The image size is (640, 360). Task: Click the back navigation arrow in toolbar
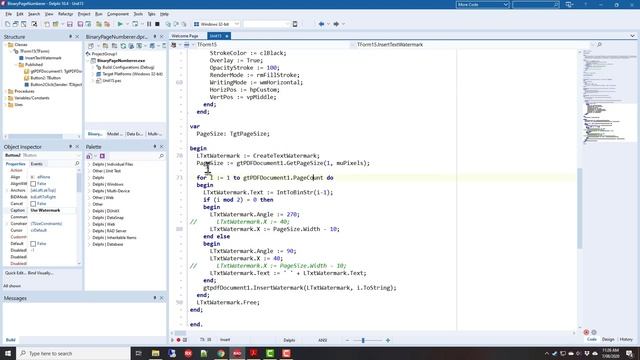(321, 24)
